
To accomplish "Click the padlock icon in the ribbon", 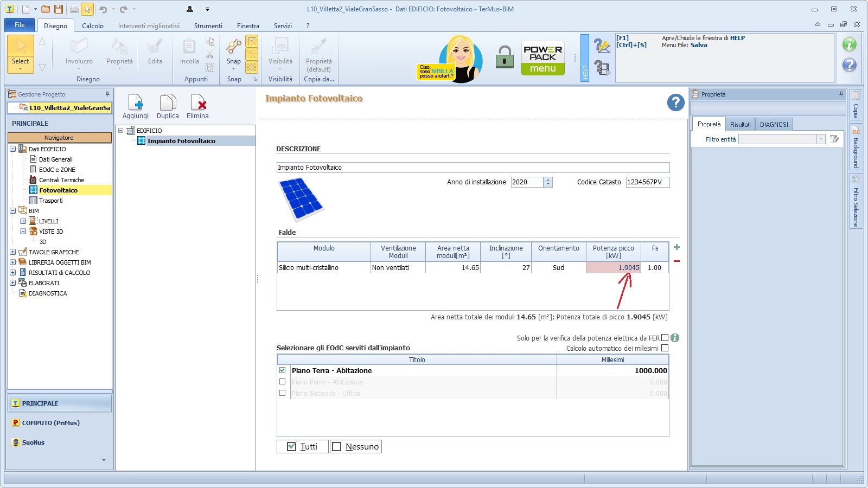I will [x=505, y=57].
